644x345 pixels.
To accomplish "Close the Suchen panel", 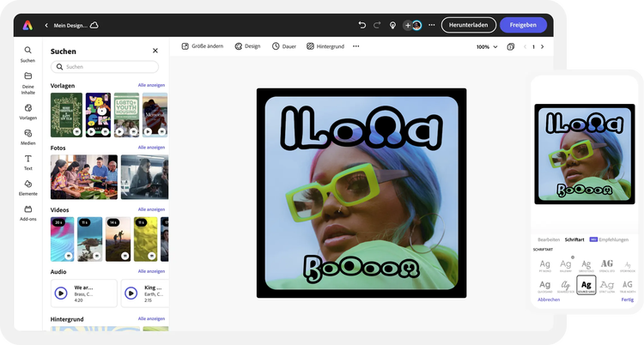I will point(155,51).
